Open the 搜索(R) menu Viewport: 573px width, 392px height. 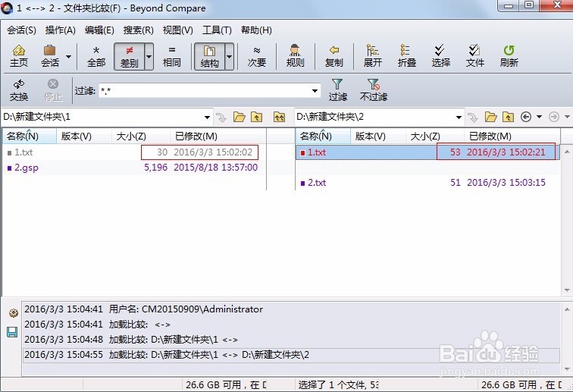(138, 30)
